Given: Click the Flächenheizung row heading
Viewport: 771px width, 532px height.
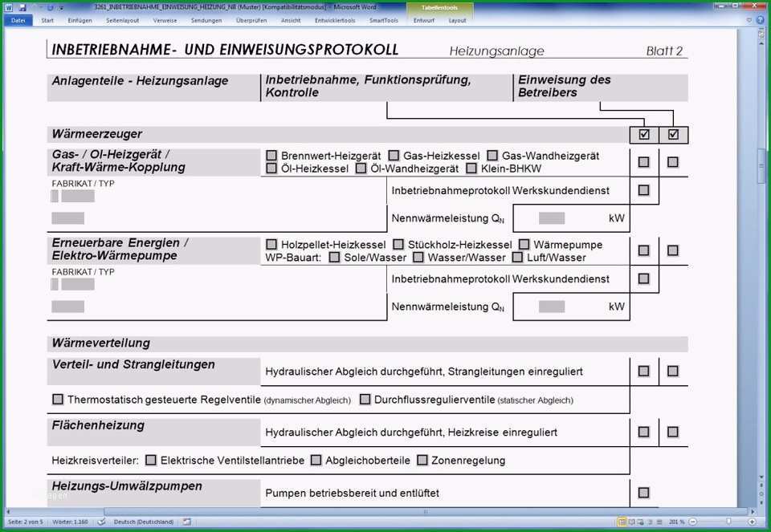Looking at the screenshot, I should click(98, 425).
